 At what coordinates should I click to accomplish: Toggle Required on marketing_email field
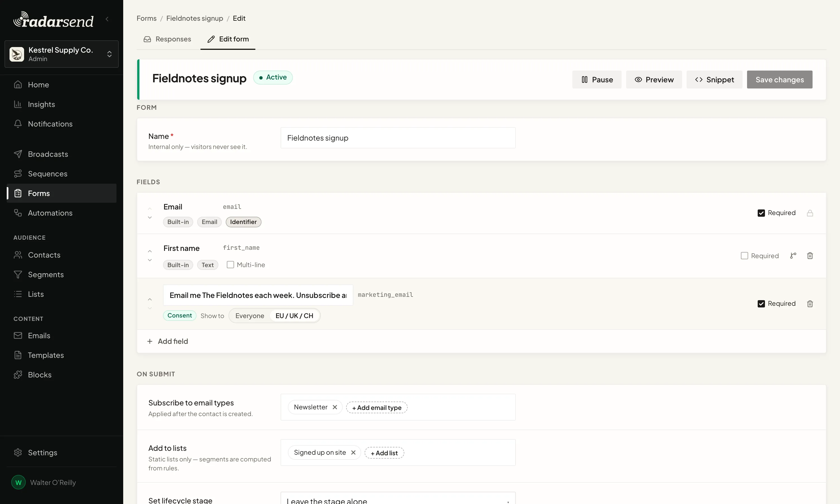click(761, 304)
